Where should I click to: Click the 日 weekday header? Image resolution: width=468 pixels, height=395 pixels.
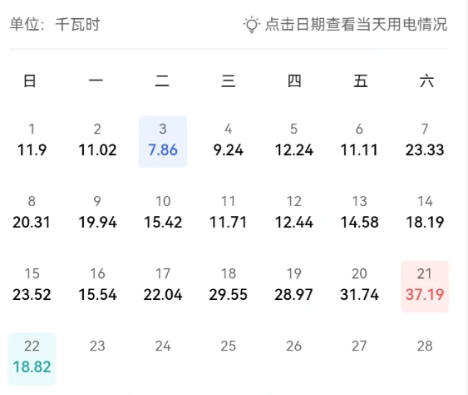pos(30,81)
